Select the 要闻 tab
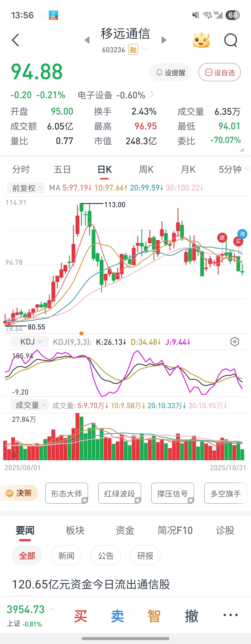Viewport: 251px width, 644px height. tap(25, 530)
